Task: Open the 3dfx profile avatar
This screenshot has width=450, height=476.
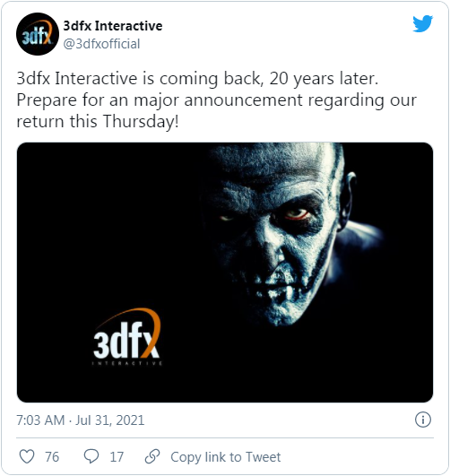Action: 38,34
